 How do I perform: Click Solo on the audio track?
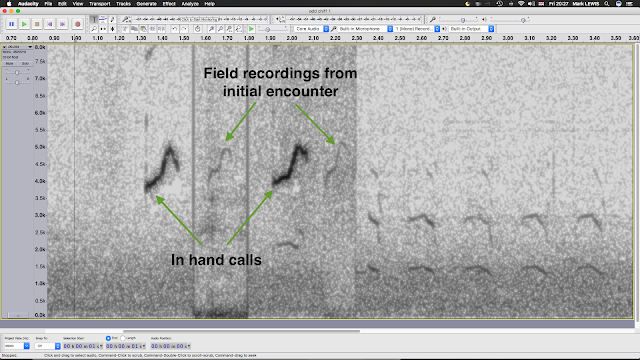25,64
